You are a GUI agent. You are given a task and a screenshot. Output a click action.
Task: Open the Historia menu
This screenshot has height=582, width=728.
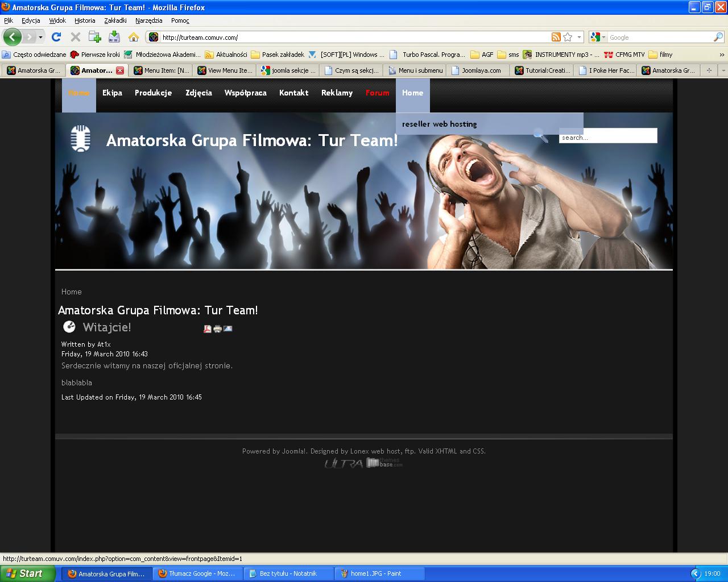[85, 20]
